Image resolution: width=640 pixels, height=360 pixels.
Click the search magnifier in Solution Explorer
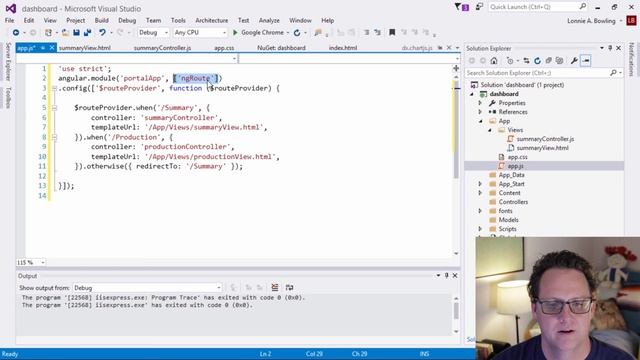pos(613,73)
